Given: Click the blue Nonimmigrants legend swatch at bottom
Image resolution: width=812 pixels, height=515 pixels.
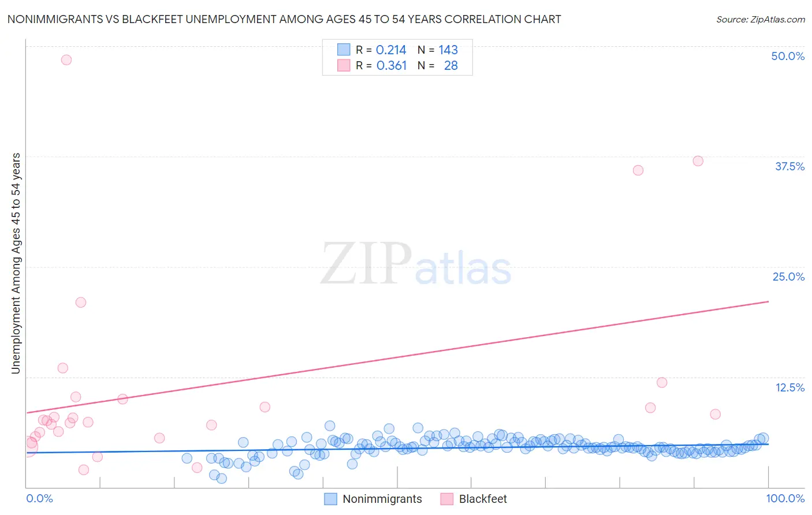Looking at the screenshot, I should tap(330, 499).
